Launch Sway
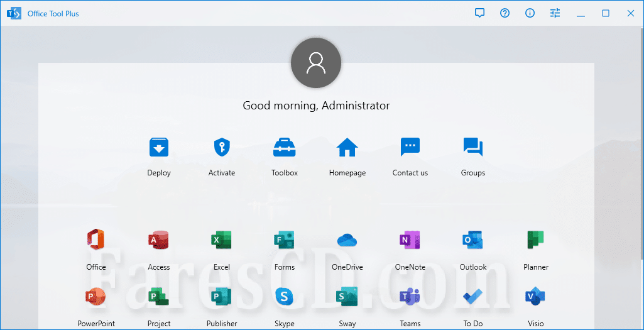The height and width of the screenshot is (330, 644). pyautogui.click(x=347, y=296)
